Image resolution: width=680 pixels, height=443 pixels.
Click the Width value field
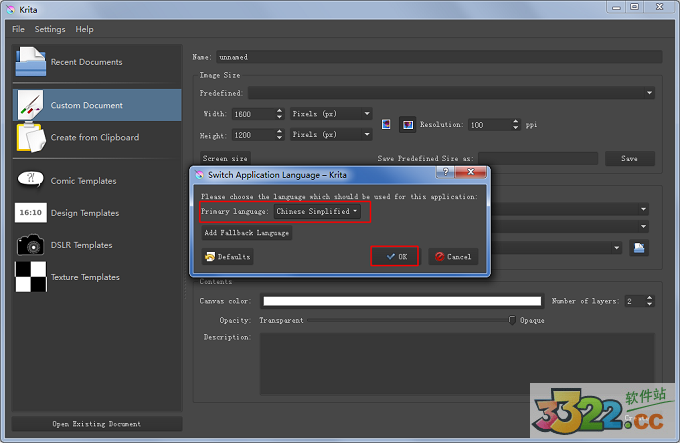(254, 114)
